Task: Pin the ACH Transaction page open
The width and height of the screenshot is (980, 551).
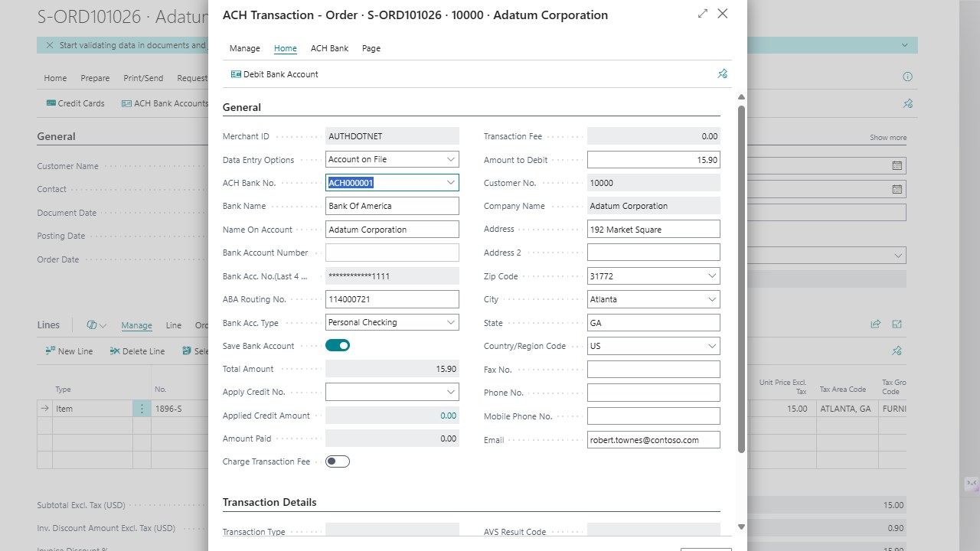Action: pos(722,73)
